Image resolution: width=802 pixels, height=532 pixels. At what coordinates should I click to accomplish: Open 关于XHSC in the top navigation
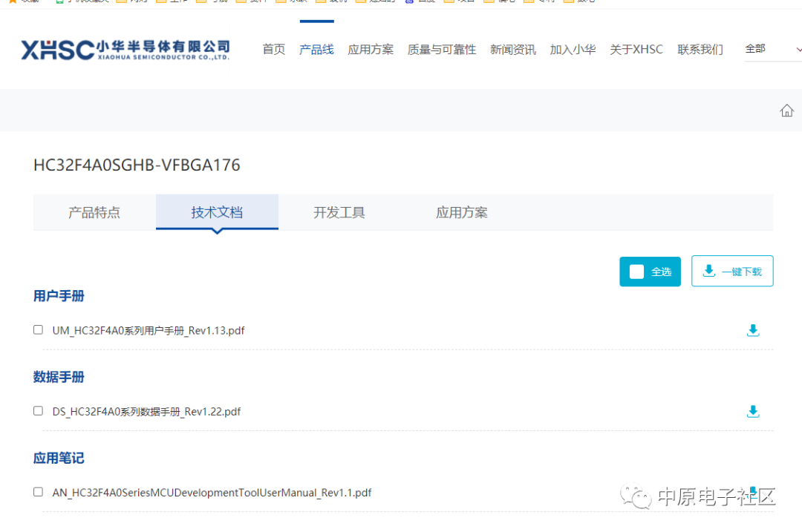pos(636,50)
